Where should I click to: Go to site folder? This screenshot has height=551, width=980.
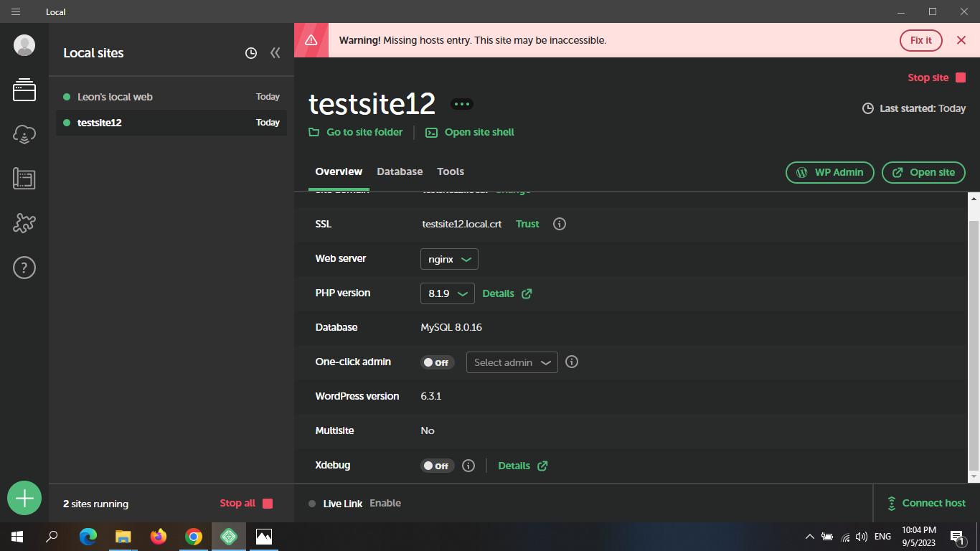coord(356,132)
